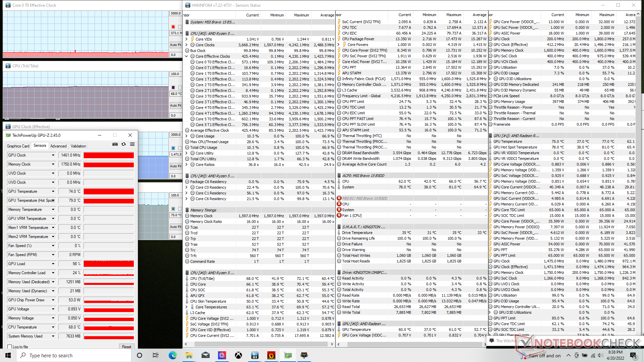
Task: Click the lightning icon beside CPU PPT row
Action: (x=339, y=67)
